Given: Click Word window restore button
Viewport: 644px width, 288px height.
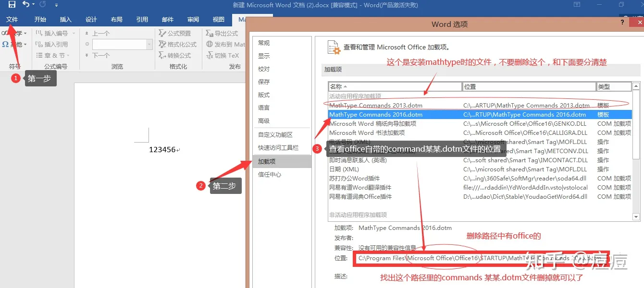Looking at the screenshot, I should point(621,5).
